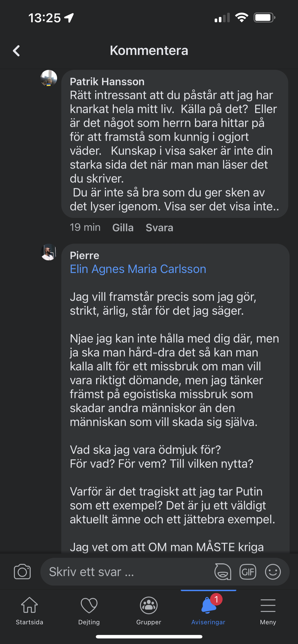Image resolution: width=298 pixels, height=644 pixels.
Task: Tap Patrik Hansson's name
Action: (107, 82)
